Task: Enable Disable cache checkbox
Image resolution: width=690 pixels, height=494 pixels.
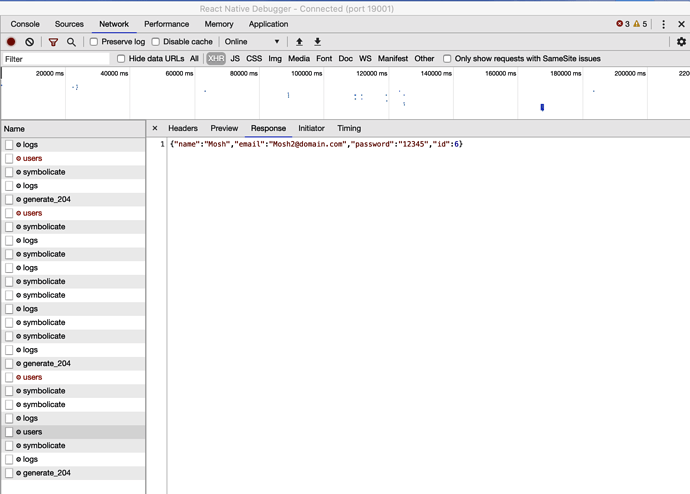Action: (x=155, y=42)
